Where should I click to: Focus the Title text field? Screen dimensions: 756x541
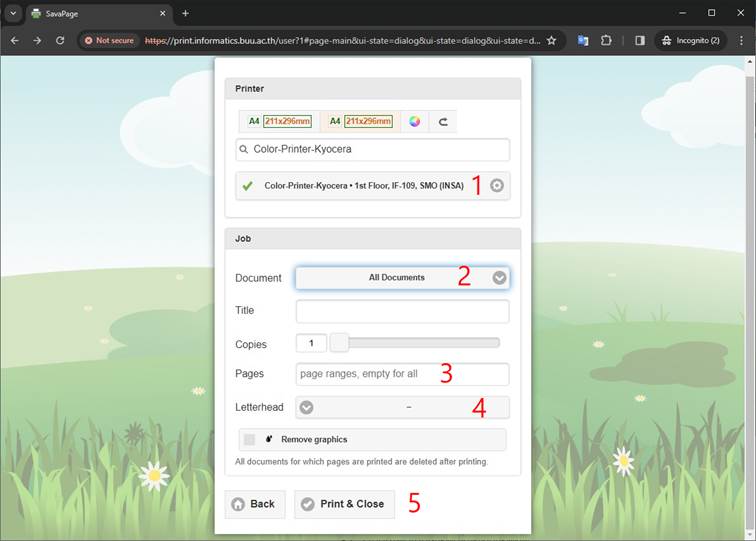click(402, 311)
